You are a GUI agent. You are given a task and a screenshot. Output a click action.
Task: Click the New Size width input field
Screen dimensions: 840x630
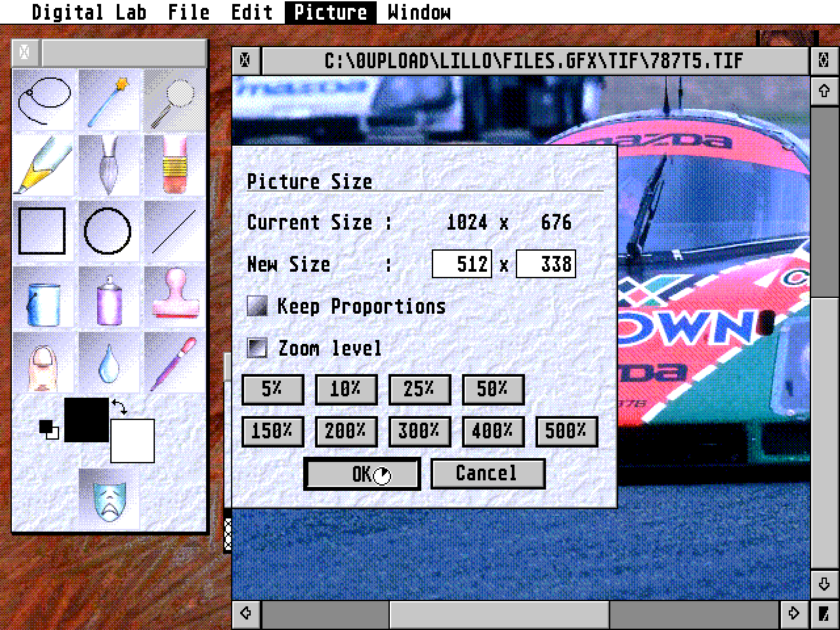pos(461,264)
